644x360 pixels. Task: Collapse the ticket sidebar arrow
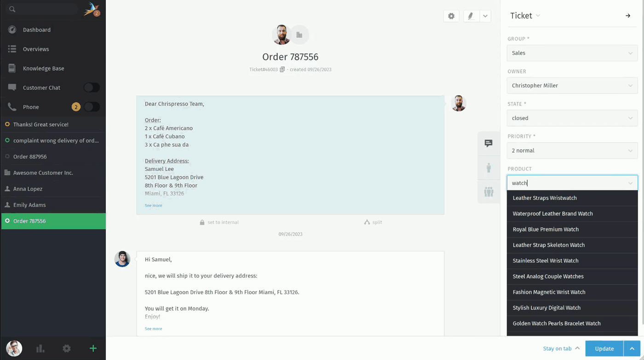pyautogui.click(x=628, y=16)
